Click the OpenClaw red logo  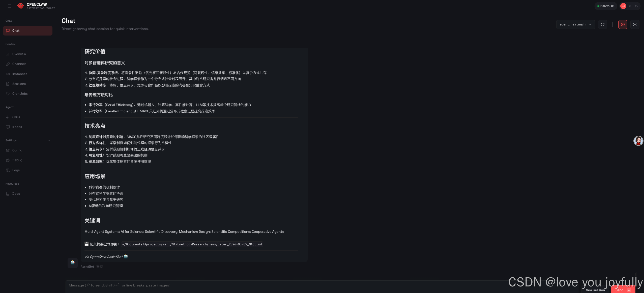[x=21, y=6]
